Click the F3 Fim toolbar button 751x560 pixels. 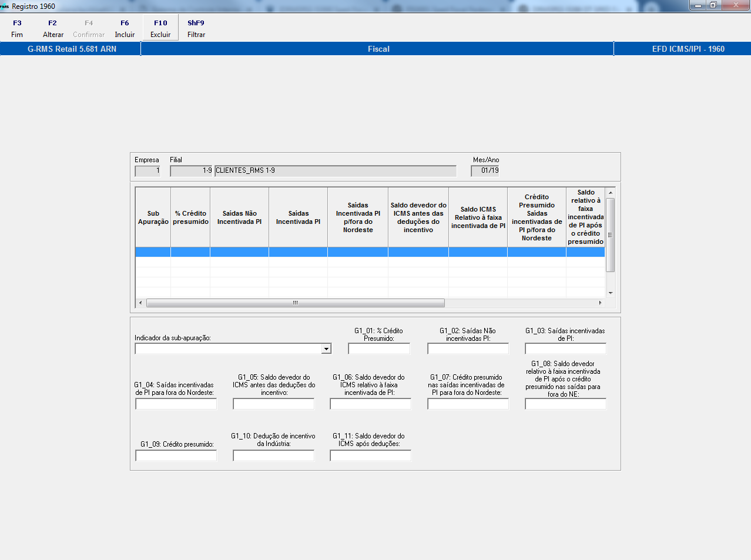point(17,28)
